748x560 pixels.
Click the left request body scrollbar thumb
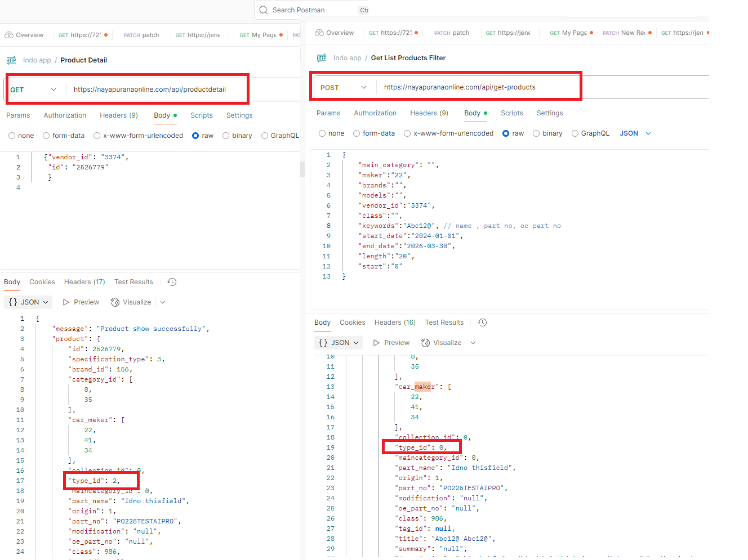coord(302,169)
